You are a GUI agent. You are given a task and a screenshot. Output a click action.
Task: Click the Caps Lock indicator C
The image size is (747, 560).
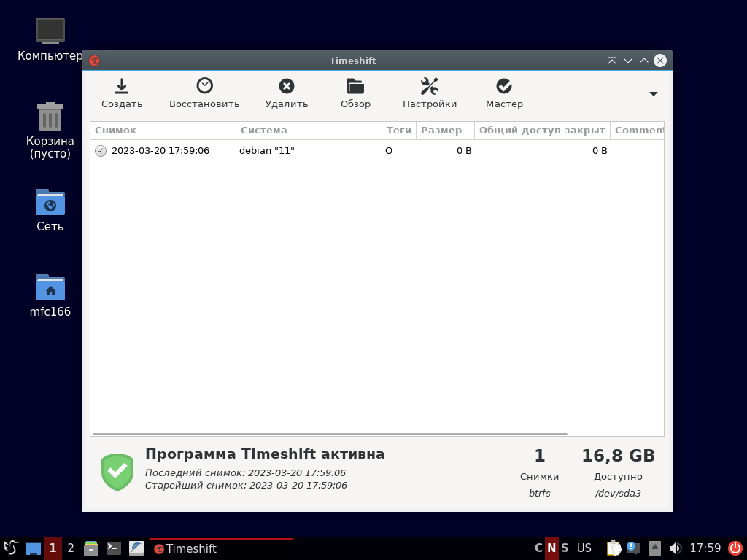point(538,548)
